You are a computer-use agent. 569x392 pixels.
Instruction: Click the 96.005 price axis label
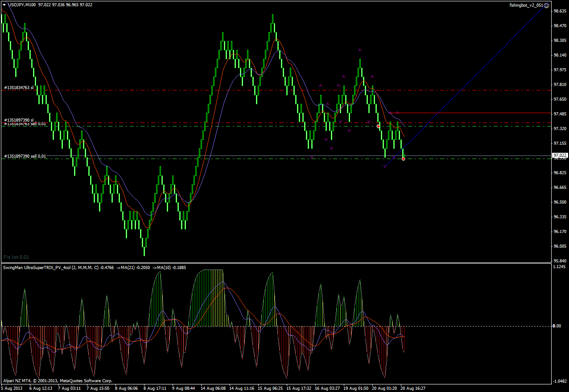560,246
